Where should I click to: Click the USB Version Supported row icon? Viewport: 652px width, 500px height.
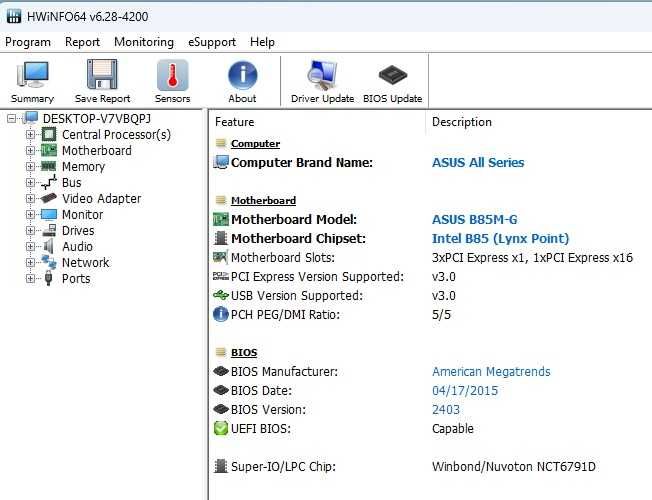[221, 295]
